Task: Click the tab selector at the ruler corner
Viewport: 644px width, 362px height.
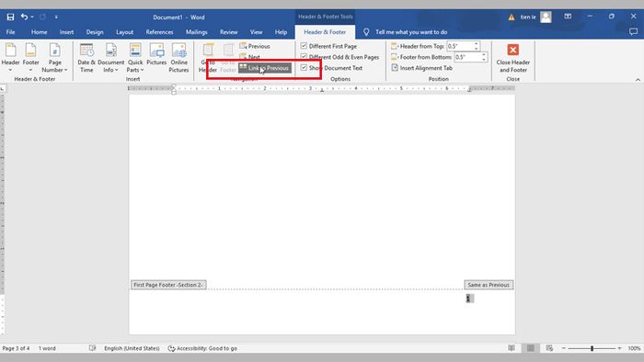Action: click(3, 88)
